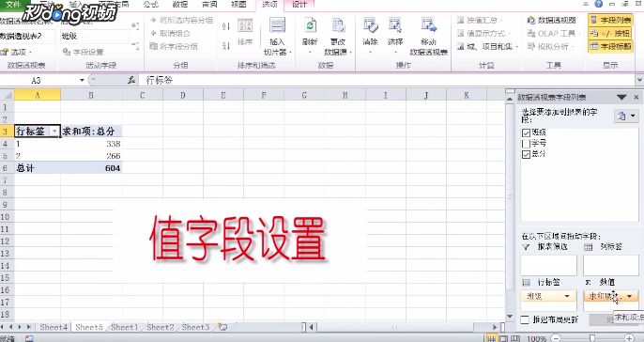Click the Move PivotTable (移动数据透视表) icon
This screenshot has width=644, height=342.
pos(428,26)
